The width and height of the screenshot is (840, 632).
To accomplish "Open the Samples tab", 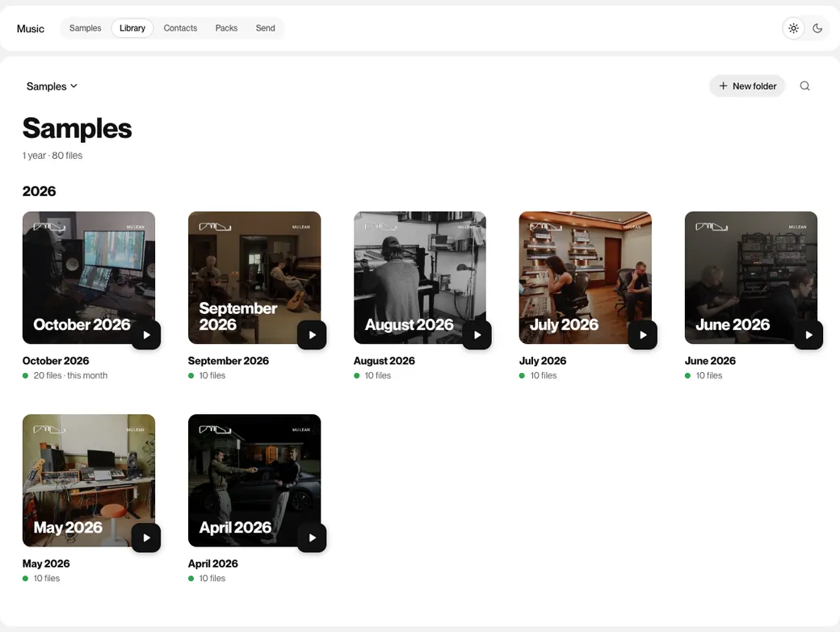I will click(85, 28).
